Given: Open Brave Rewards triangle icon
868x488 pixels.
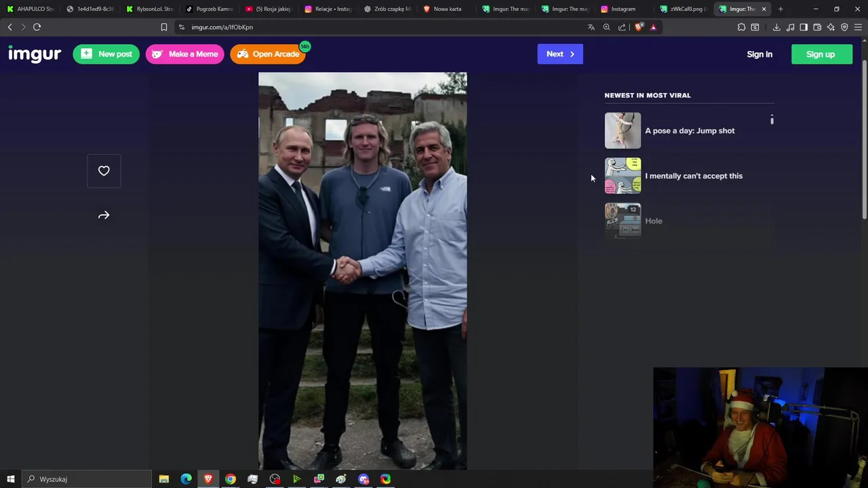Looking at the screenshot, I should [653, 27].
